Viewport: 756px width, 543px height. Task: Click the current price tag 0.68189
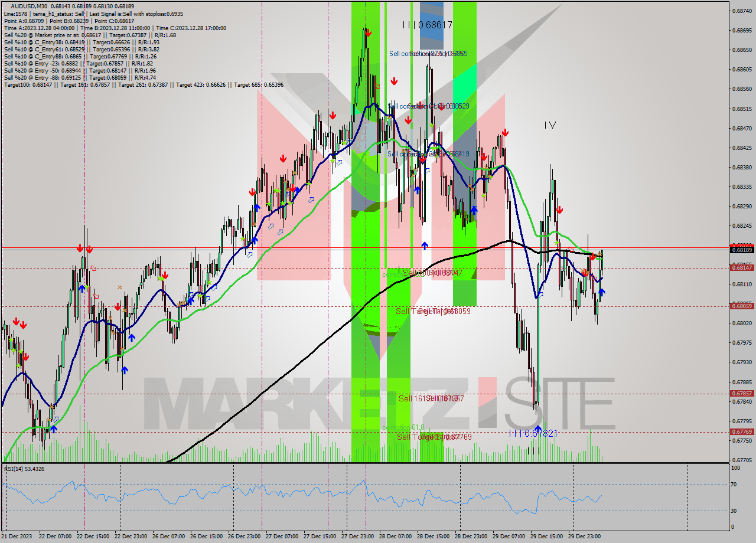pos(742,250)
